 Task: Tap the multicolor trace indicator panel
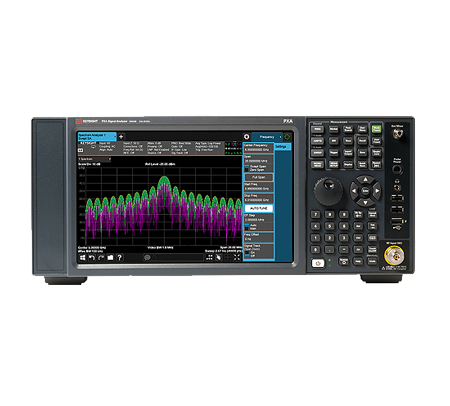point(233,148)
